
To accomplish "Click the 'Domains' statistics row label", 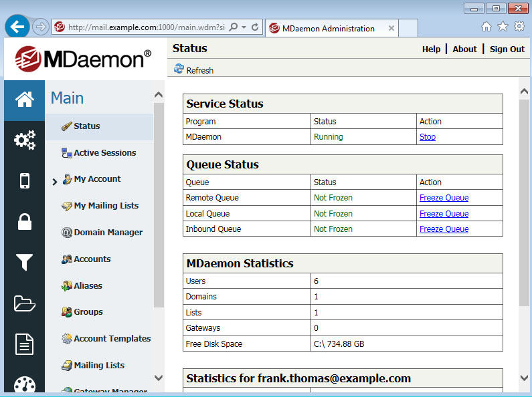I will tap(201, 297).
